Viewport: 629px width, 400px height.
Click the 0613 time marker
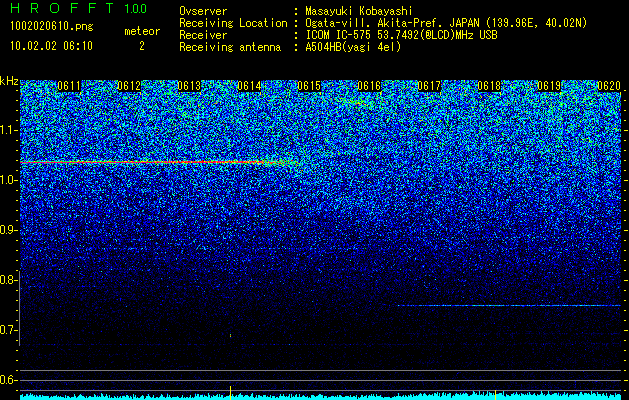point(189,86)
